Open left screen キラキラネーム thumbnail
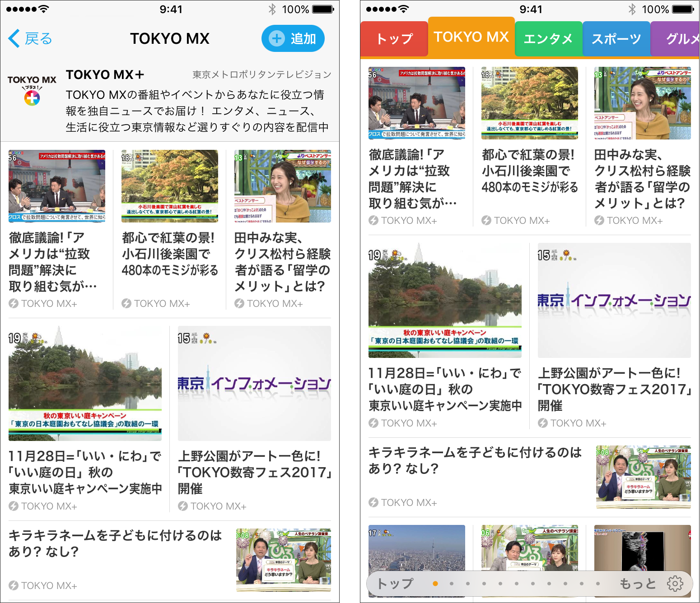This screenshot has width=700, height=603. click(284, 560)
